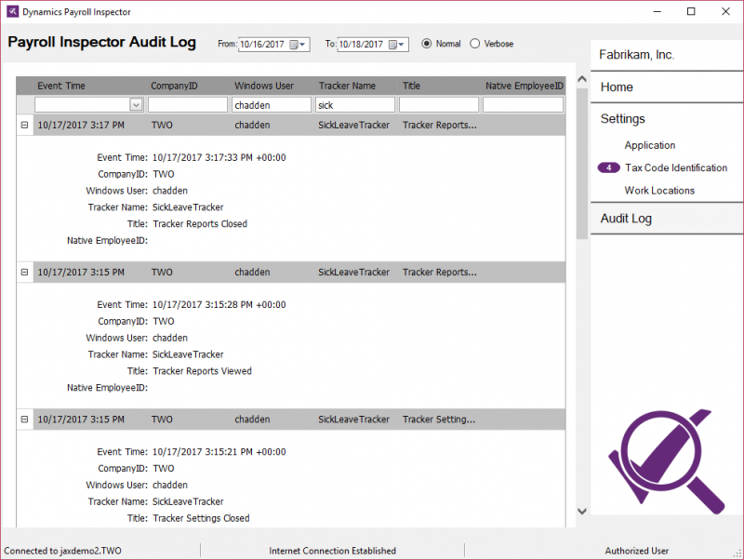Open Tax Code Identification settings
The width and height of the screenshot is (744, 560).
(676, 167)
